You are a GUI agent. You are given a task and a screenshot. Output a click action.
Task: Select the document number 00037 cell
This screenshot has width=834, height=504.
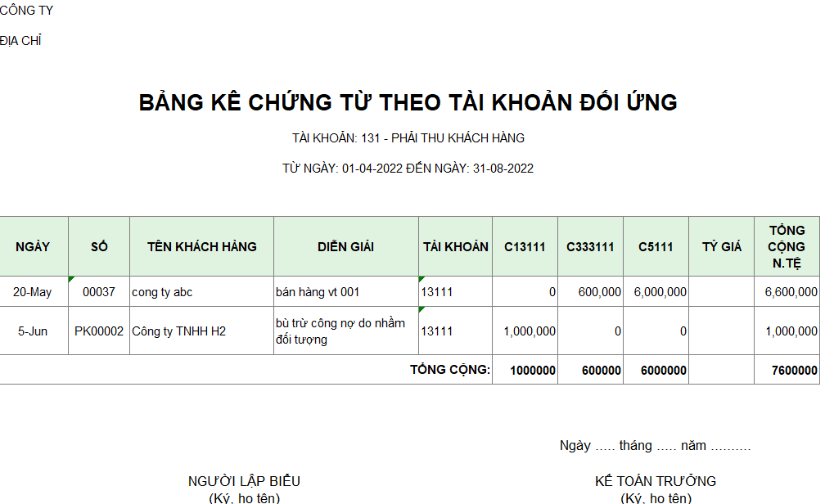coord(99,292)
